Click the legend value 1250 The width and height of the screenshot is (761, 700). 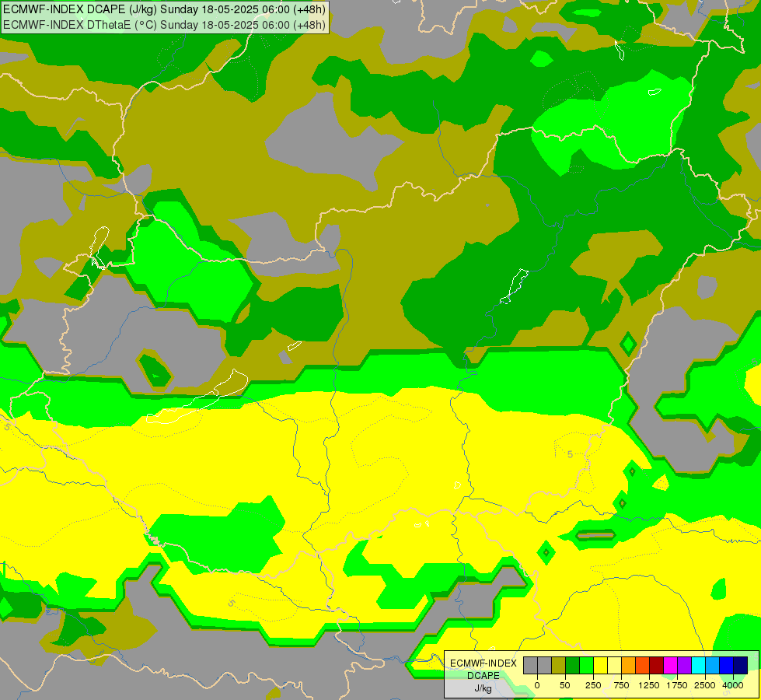coord(649,685)
